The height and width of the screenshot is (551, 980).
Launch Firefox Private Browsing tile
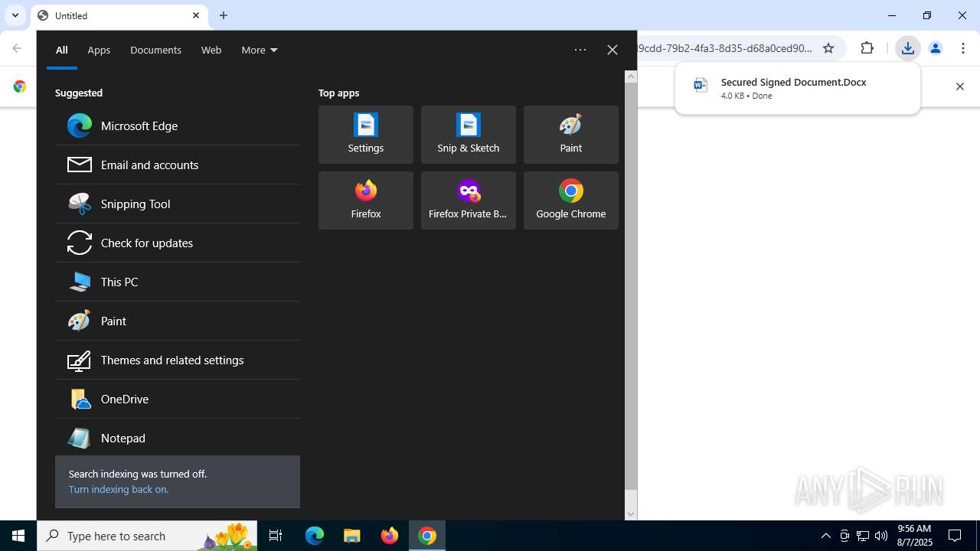click(469, 201)
